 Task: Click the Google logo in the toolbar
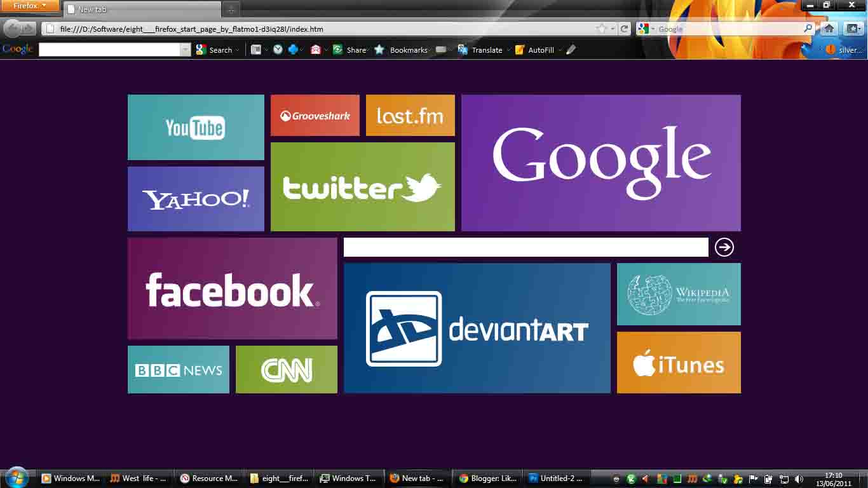coord(18,50)
